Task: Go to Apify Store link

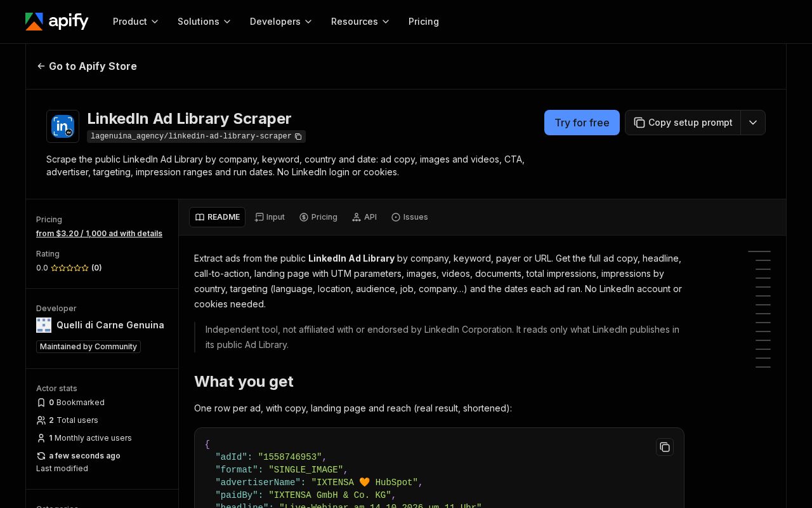Action: point(87,66)
